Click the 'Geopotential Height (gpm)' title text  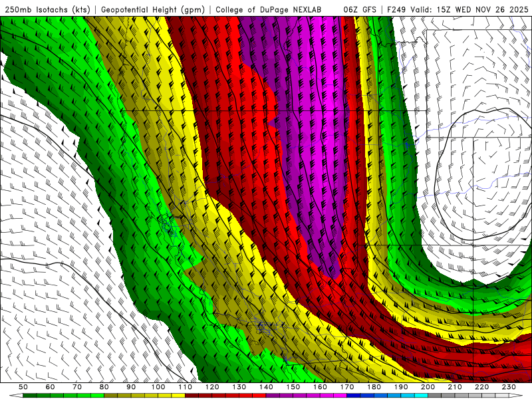153,10
